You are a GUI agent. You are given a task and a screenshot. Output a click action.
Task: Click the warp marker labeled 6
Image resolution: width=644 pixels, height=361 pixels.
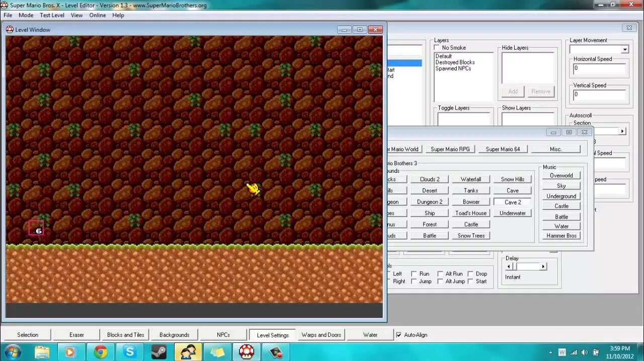click(36, 228)
